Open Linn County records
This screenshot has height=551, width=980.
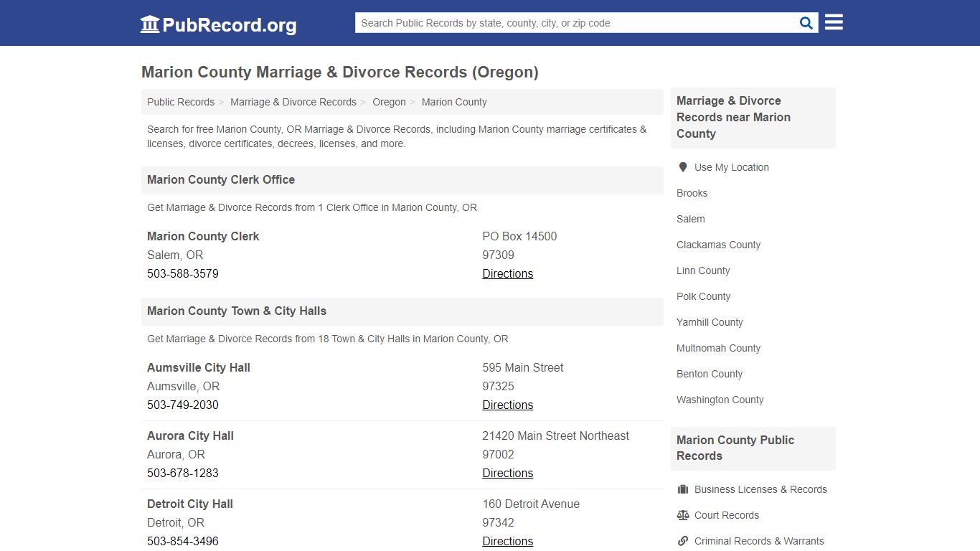(x=703, y=270)
